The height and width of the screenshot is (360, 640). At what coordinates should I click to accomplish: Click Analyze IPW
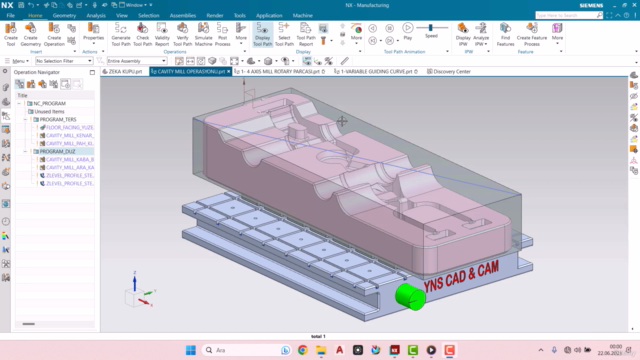click(x=481, y=34)
